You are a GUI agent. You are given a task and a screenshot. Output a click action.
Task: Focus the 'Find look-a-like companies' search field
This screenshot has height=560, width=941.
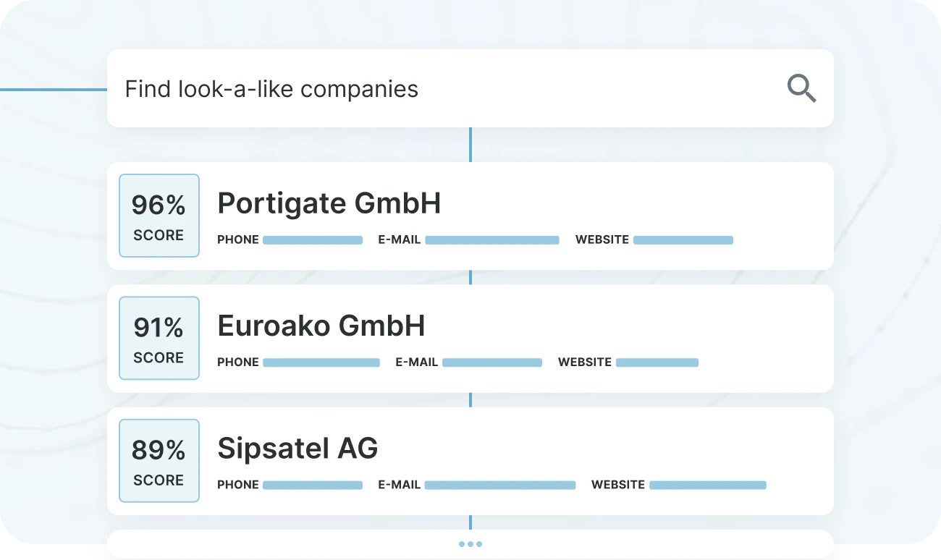tap(434, 89)
